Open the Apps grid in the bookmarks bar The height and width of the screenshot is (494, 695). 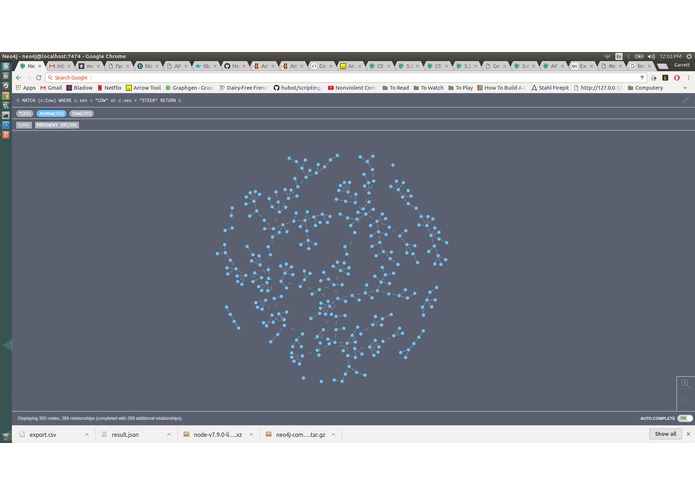pyautogui.click(x=26, y=88)
